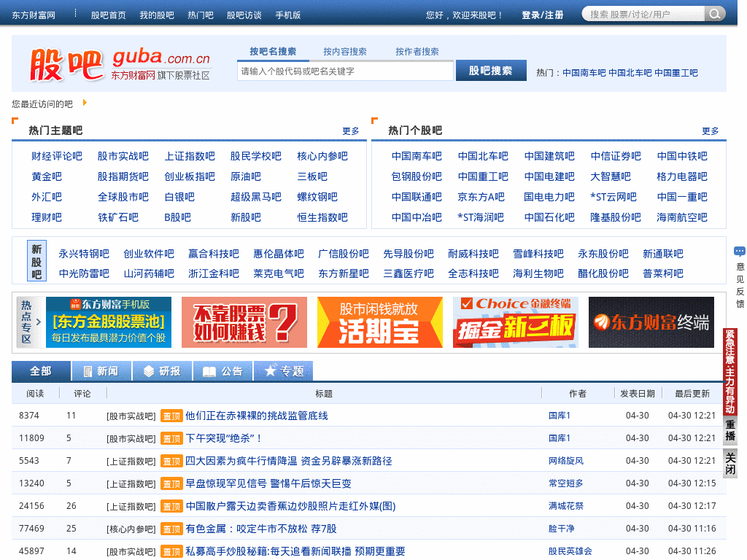This screenshot has height=560, width=747.
Task: Select 按吧名搜索 search mode
Action: [x=273, y=52]
